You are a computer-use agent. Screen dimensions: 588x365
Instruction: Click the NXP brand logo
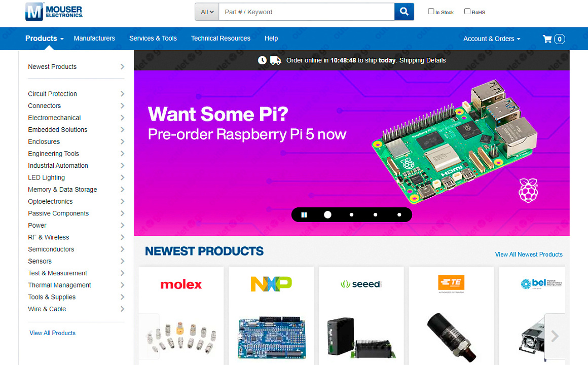click(271, 284)
